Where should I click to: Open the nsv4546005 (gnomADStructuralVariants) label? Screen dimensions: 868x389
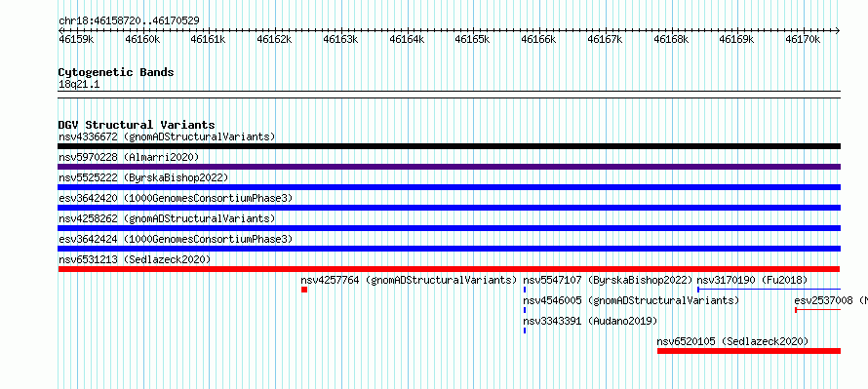(x=632, y=300)
